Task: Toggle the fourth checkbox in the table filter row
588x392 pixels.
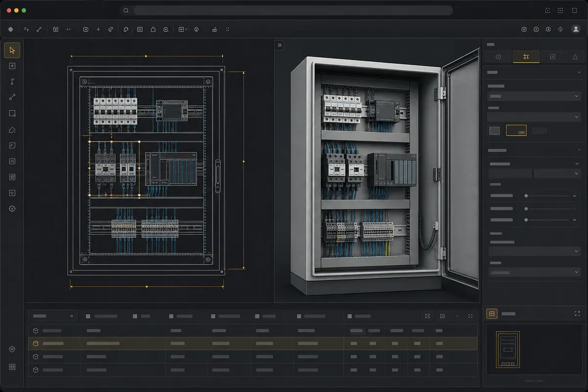Action: pyautogui.click(x=213, y=317)
